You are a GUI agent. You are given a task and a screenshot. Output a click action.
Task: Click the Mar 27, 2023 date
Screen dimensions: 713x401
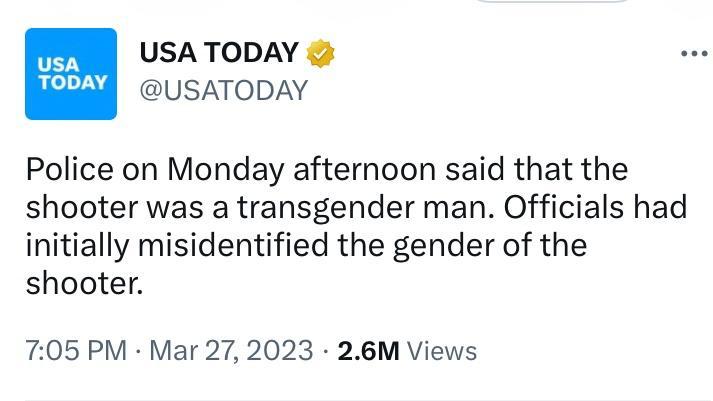(x=231, y=351)
